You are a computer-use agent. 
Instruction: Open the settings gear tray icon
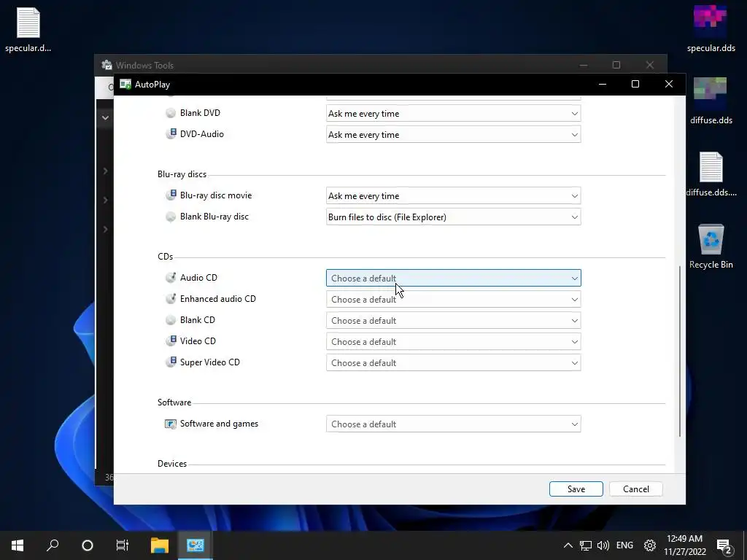650,545
